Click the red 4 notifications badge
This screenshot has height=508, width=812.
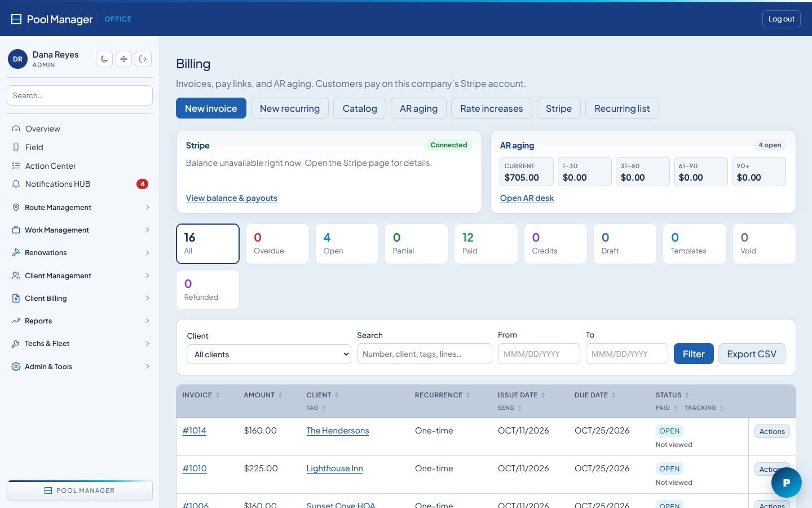pos(142,184)
